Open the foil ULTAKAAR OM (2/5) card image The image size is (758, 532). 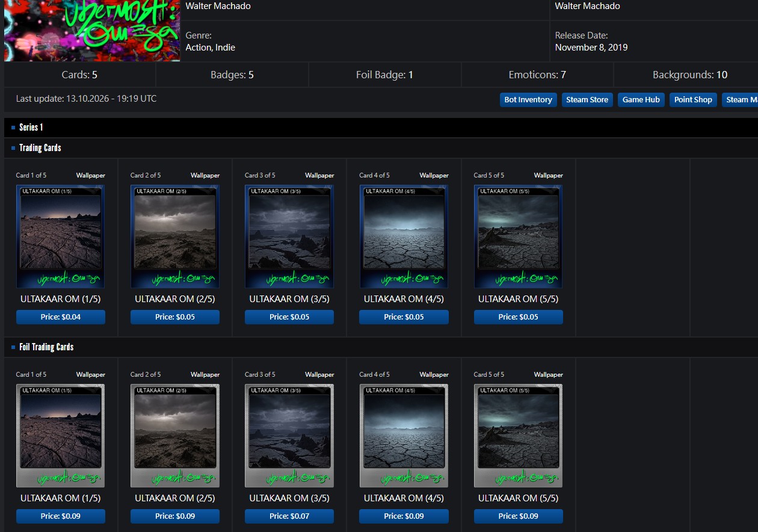pyautogui.click(x=175, y=436)
